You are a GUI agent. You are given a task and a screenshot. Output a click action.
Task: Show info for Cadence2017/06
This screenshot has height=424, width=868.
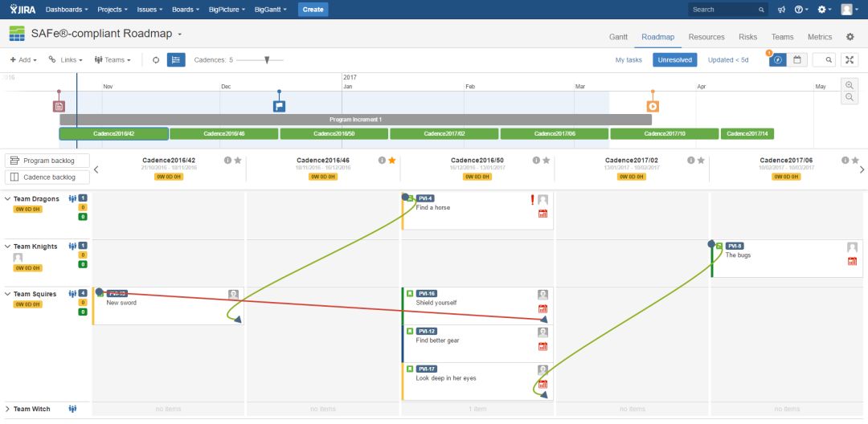tap(845, 161)
